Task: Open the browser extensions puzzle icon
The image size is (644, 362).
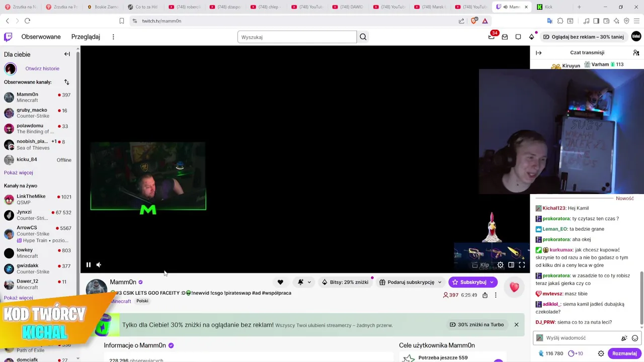Action: click(560, 21)
